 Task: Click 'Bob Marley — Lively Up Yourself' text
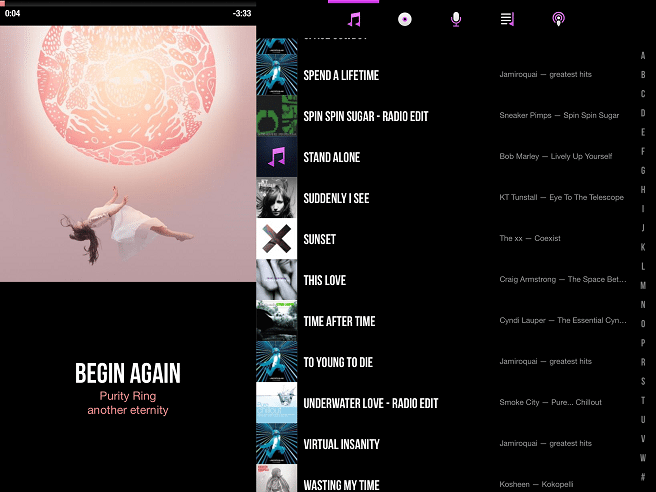pyautogui.click(x=556, y=156)
